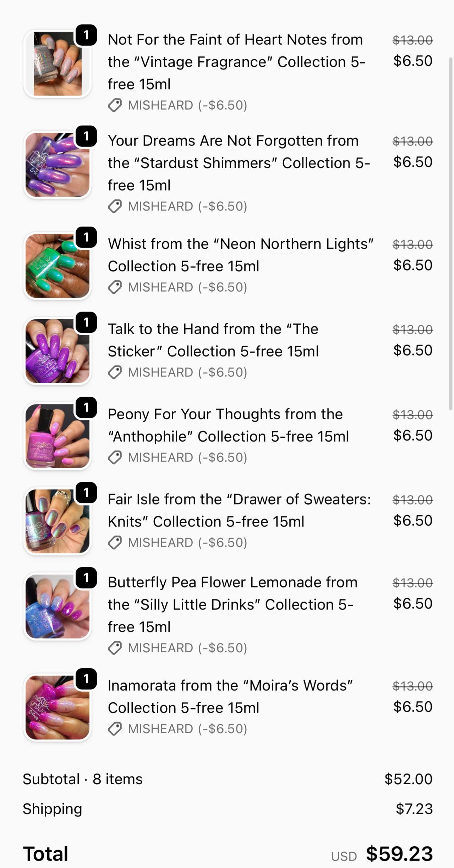This screenshot has width=454, height=868.
Task: Open the Talk to the Hand thumbnail
Action: 57,351
